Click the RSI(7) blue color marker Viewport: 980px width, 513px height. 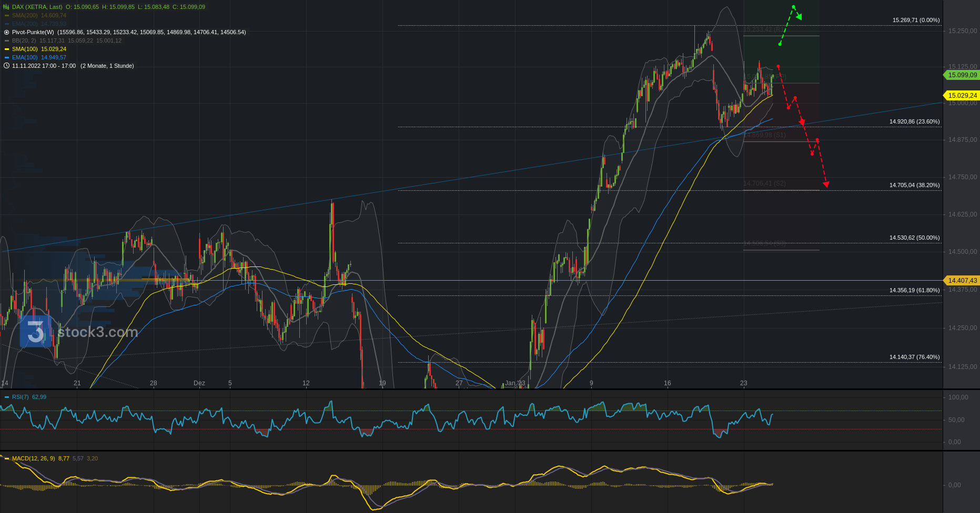click(x=7, y=397)
